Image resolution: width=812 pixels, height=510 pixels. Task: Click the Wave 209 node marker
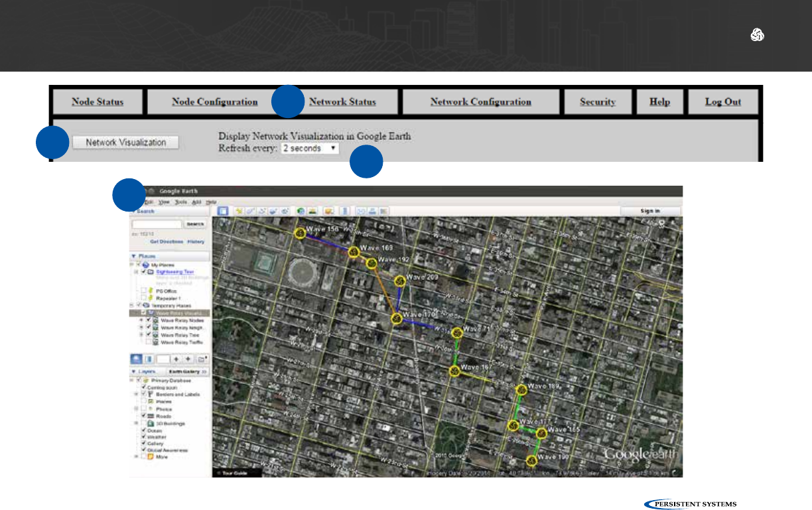point(400,283)
